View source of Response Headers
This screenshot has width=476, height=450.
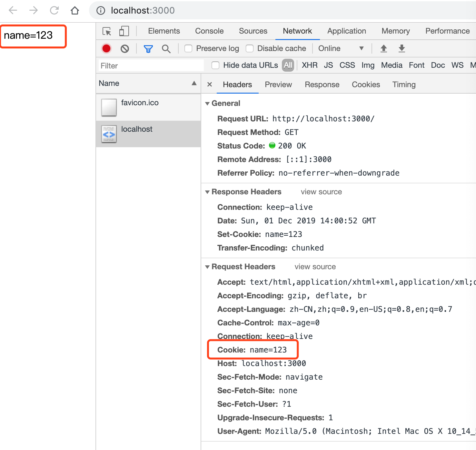tap(321, 192)
